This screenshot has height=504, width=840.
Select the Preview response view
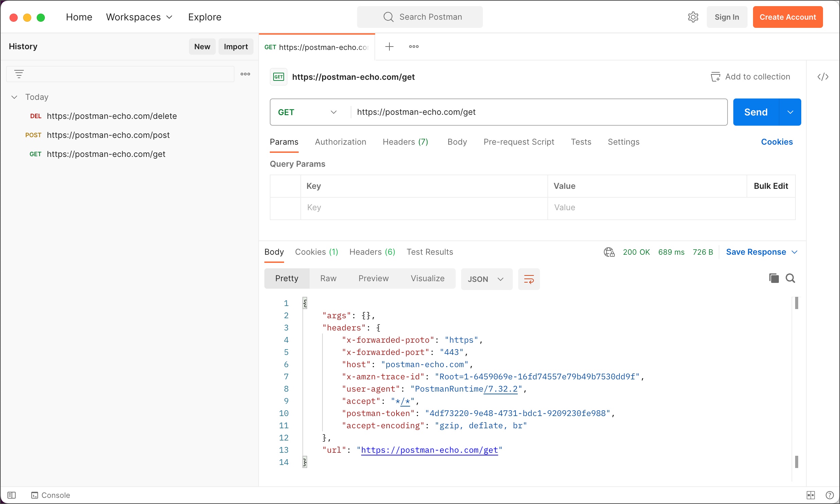pos(373,278)
